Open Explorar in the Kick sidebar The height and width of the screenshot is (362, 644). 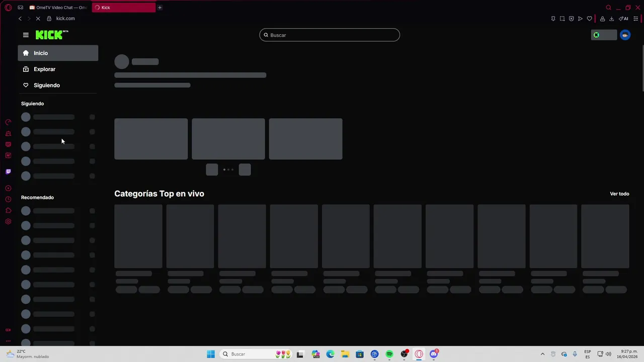58,69
